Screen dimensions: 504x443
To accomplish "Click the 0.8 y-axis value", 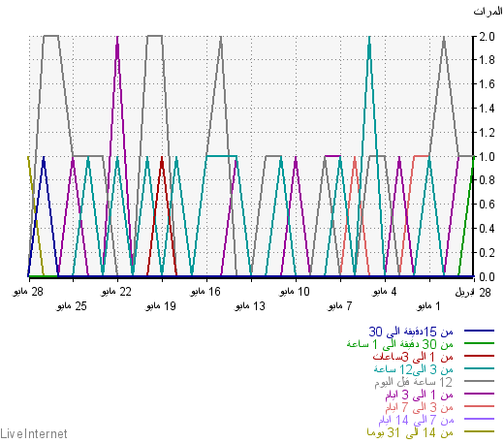I will coord(487,180).
